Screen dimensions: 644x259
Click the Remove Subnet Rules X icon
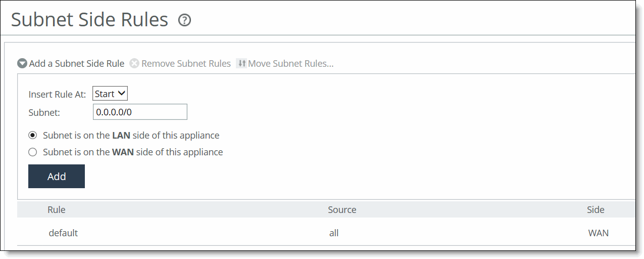pyautogui.click(x=134, y=64)
